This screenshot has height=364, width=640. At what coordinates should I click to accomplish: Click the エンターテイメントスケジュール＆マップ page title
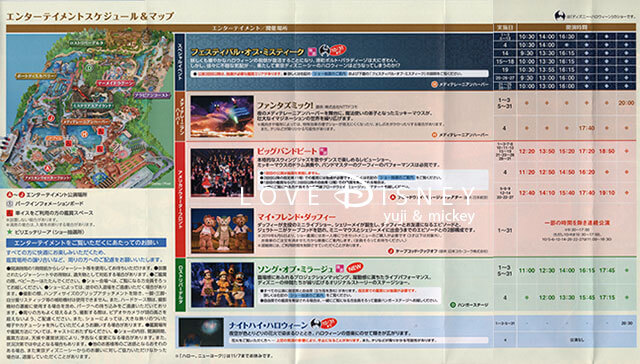click(x=90, y=17)
